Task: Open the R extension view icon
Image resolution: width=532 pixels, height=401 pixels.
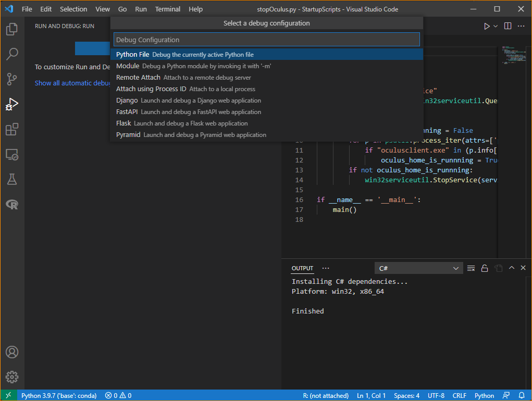Action: (x=12, y=204)
